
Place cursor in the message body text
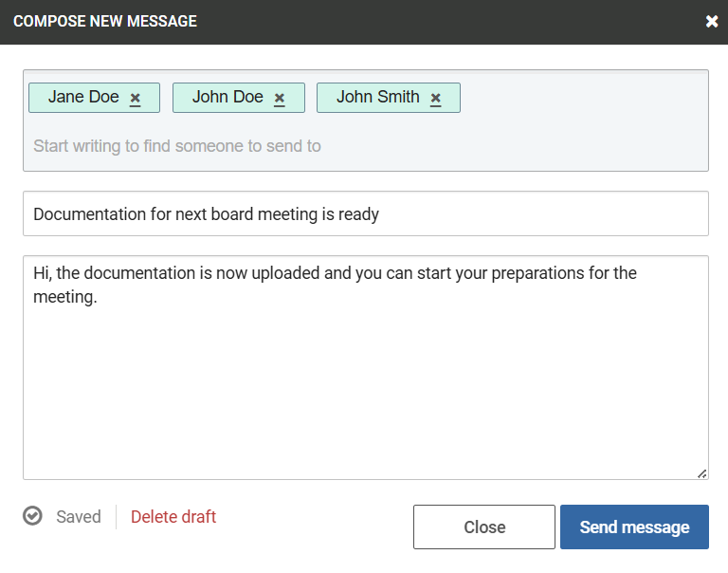coord(366,367)
